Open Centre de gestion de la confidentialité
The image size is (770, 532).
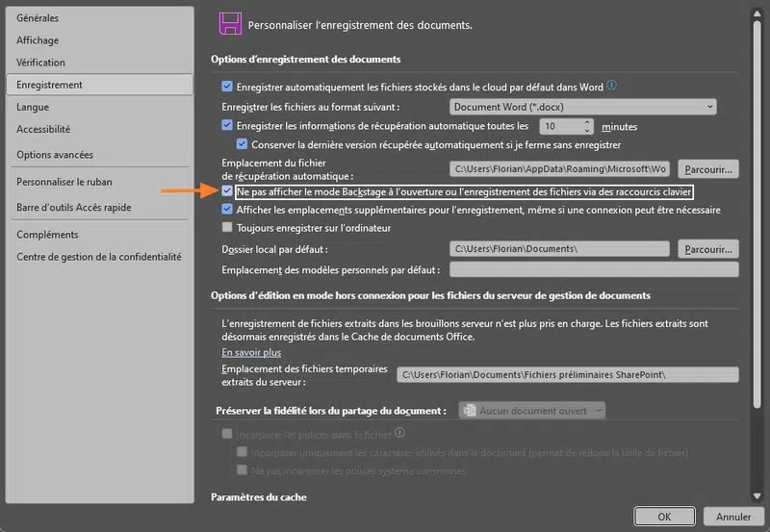click(99, 257)
